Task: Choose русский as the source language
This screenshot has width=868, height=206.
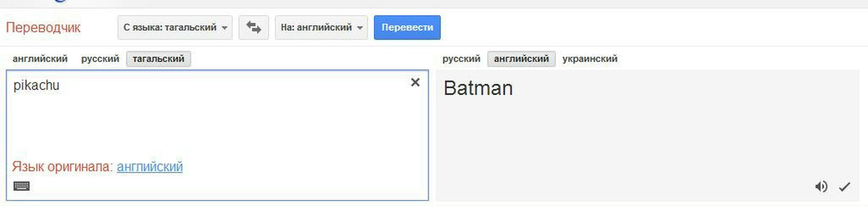Action: (100, 59)
